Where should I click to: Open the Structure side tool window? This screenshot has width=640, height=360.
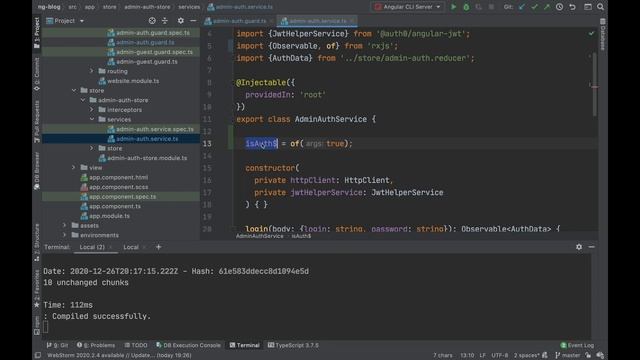pos(37,242)
